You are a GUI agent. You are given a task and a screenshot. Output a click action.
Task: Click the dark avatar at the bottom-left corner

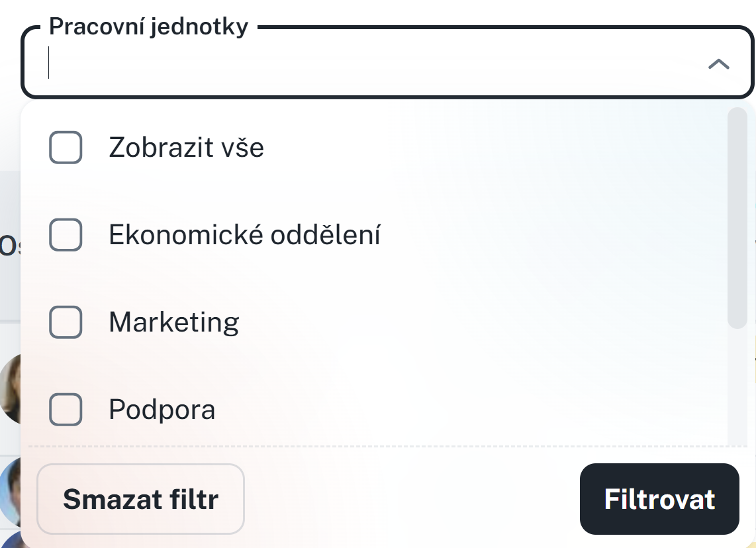pyautogui.click(x=12, y=540)
